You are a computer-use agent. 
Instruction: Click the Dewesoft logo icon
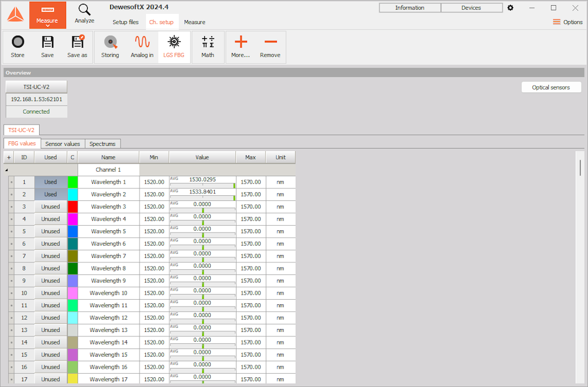coord(16,14)
